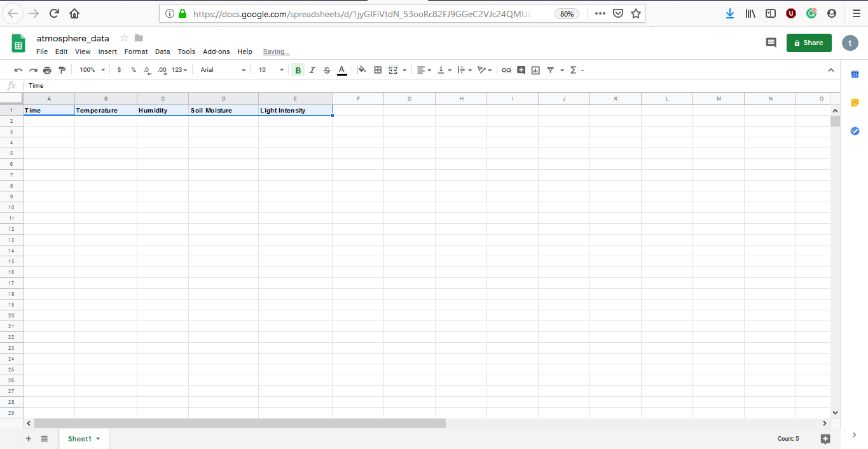Viewport: 868px width, 449px height.
Task: Open the Tools menu
Action: (x=186, y=52)
